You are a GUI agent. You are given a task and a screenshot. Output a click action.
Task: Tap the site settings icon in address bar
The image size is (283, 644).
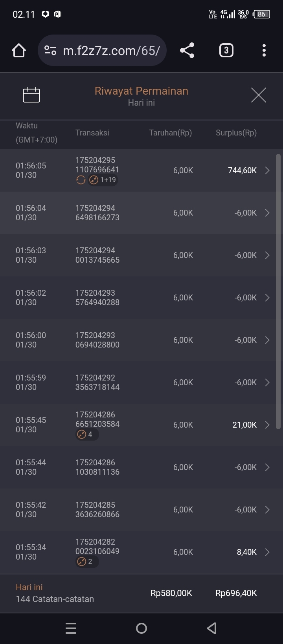tap(50, 50)
